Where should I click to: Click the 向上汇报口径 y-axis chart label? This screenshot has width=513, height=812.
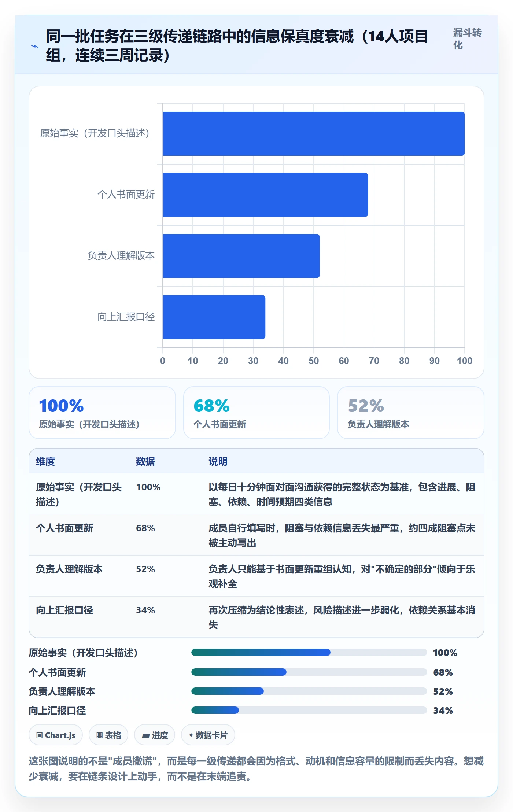click(x=126, y=317)
